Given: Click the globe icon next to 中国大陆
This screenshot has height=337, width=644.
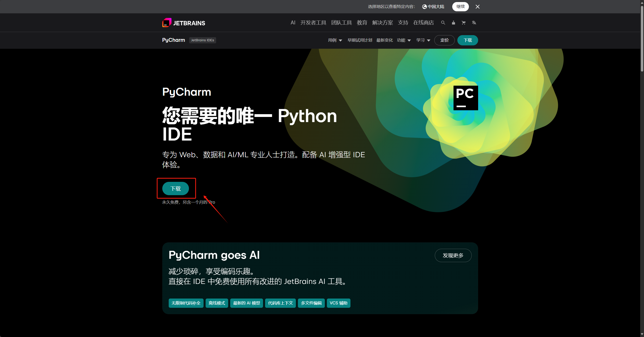Looking at the screenshot, I should click(x=424, y=6).
